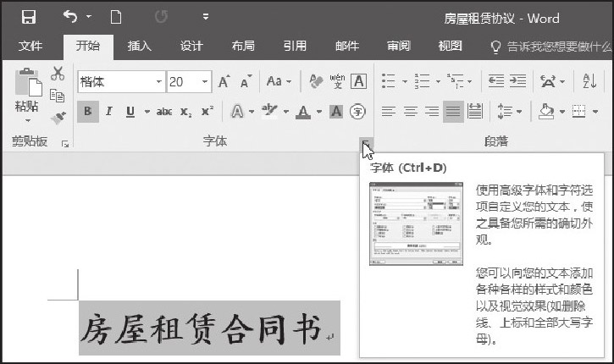Toggle justify alignment
The height and width of the screenshot is (364, 614).
tap(453, 112)
